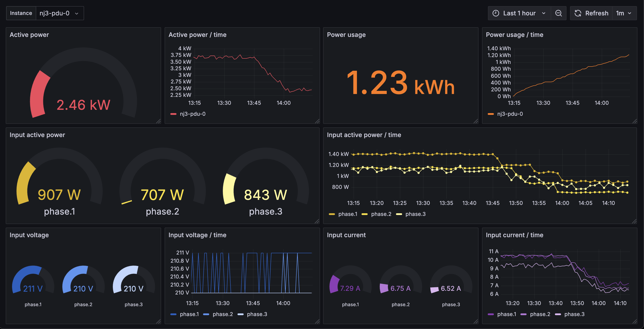Expand the 1m refresh interval dropdown
Viewport: 644px width, 329px height.
click(x=624, y=13)
